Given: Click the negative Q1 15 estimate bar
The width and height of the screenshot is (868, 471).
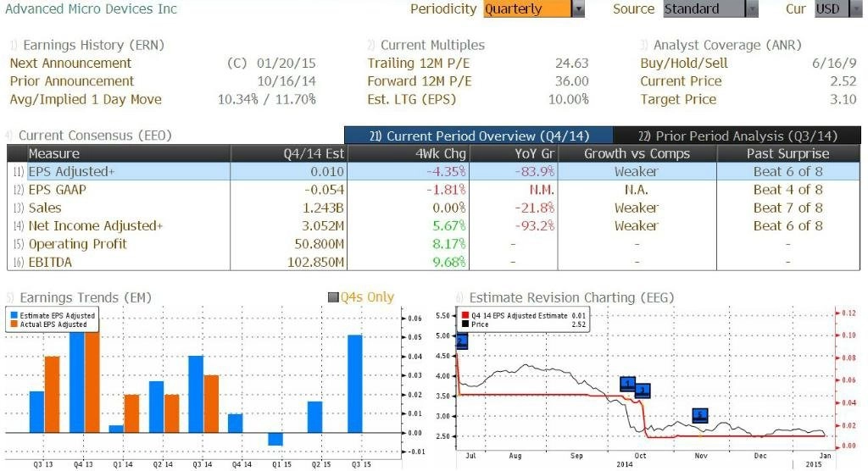Looking at the screenshot, I should (x=275, y=439).
